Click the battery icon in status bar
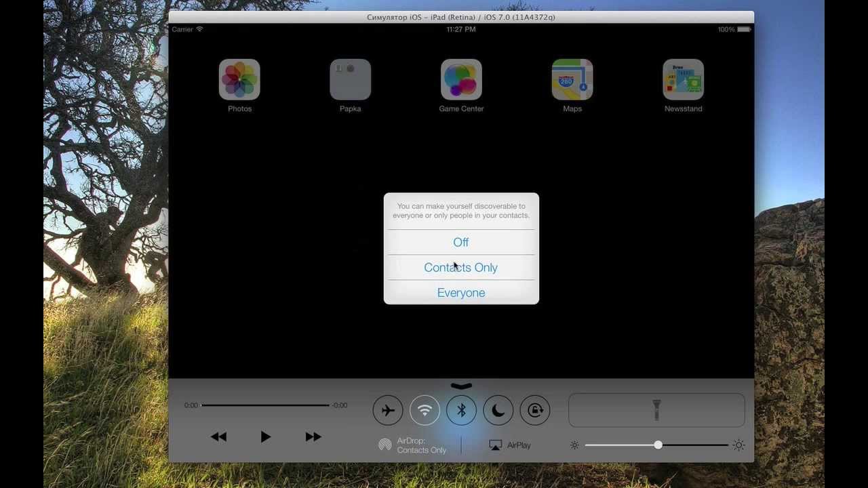 pos(744,30)
